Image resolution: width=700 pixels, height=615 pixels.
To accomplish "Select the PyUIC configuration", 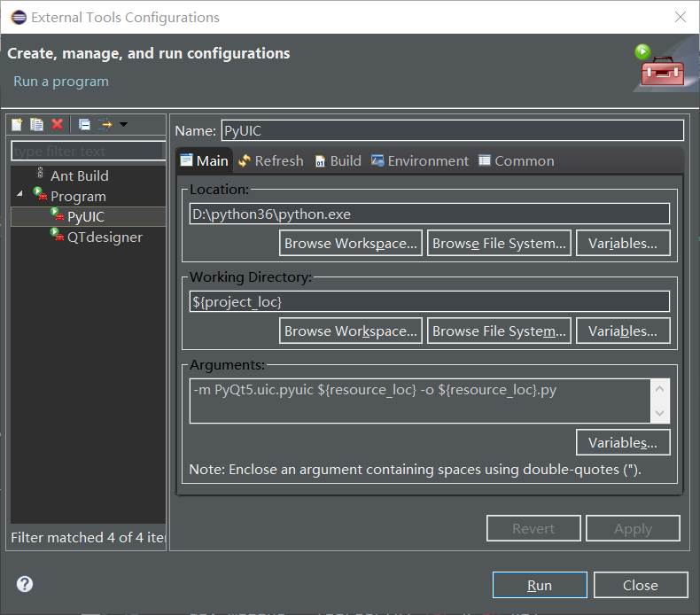I will 88,216.
